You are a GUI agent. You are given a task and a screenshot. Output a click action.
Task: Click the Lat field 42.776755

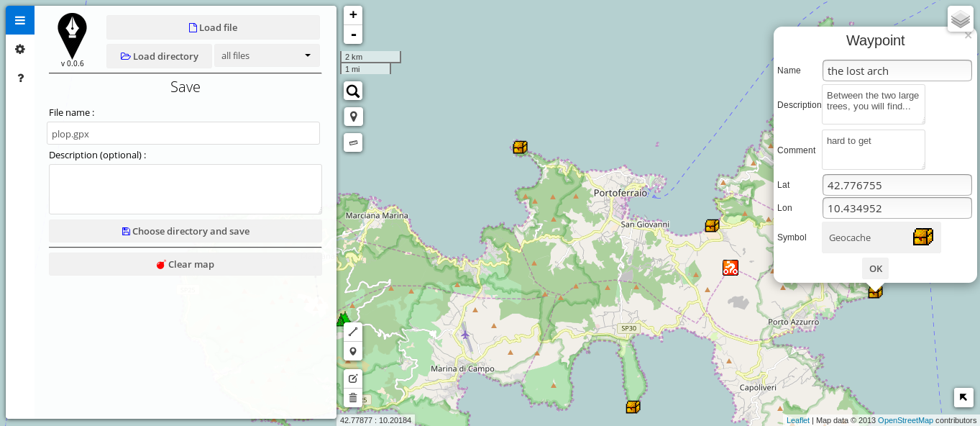(x=897, y=185)
